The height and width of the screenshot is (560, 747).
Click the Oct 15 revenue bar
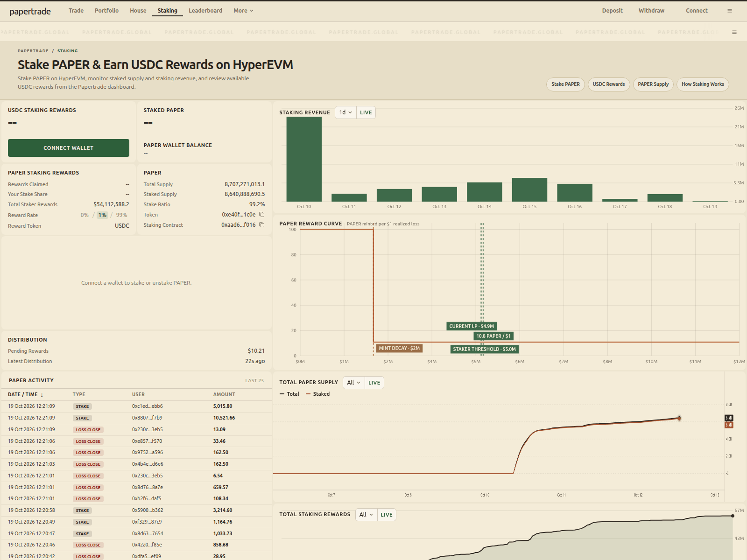pos(529,189)
